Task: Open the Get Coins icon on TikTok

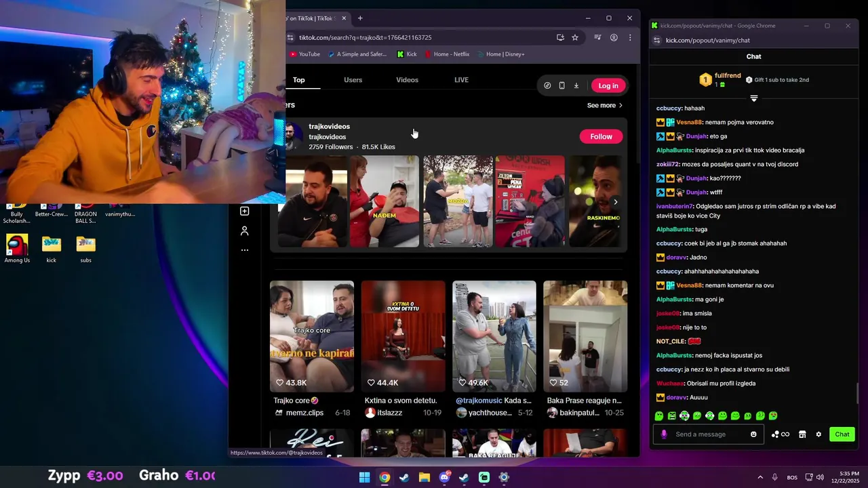Action: 547,85
